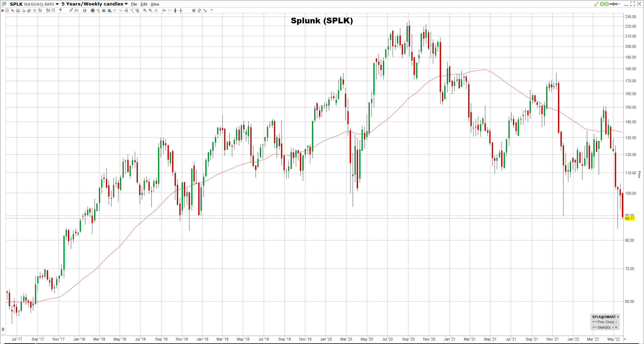Click the zoom in magnifier icon
The image size is (644, 344).
pyautogui.click(x=145, y=10)
